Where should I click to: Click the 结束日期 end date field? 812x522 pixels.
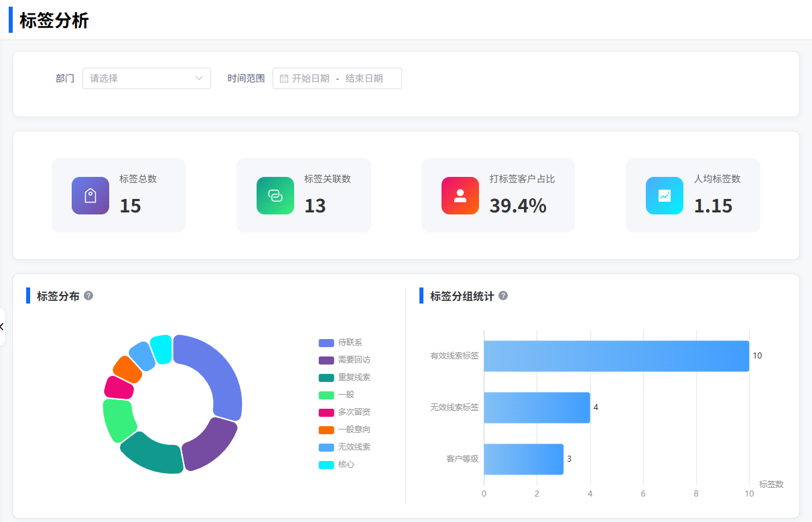coord(364,78)
